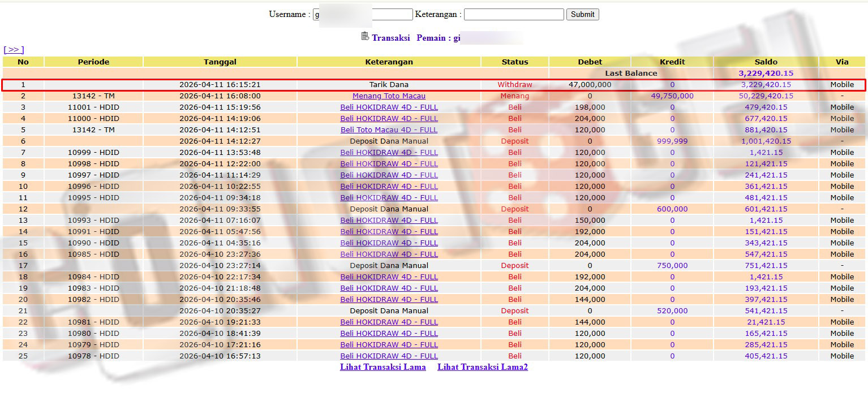Click the 198,000 debet value
868x393 pixels.
pos(590,107)
